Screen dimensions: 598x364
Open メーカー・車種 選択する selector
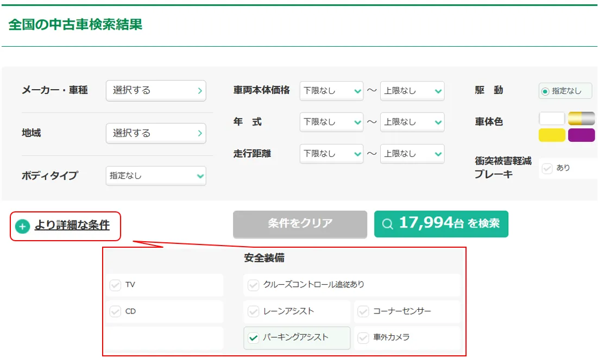156,91
